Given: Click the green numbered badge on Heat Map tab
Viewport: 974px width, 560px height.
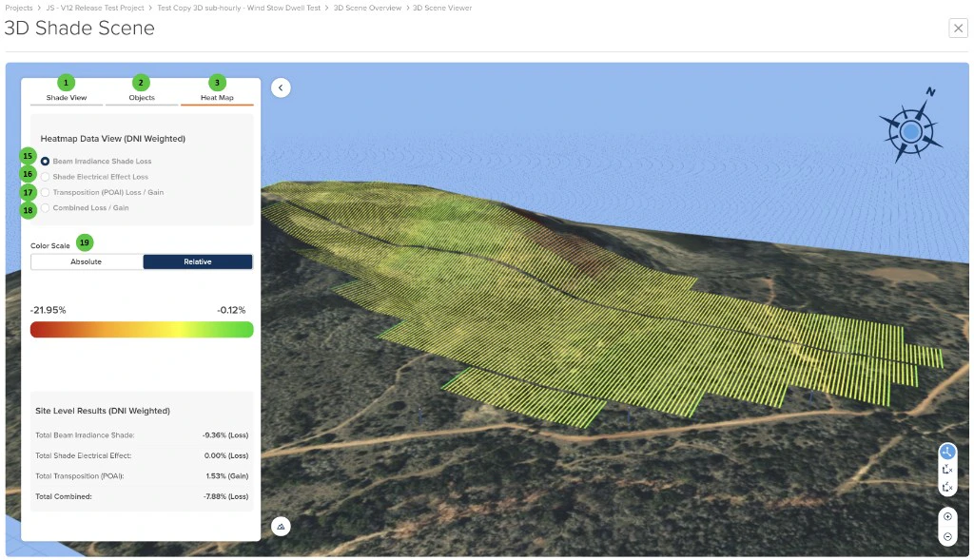Looking at the screenshot, I should [216, 83].
